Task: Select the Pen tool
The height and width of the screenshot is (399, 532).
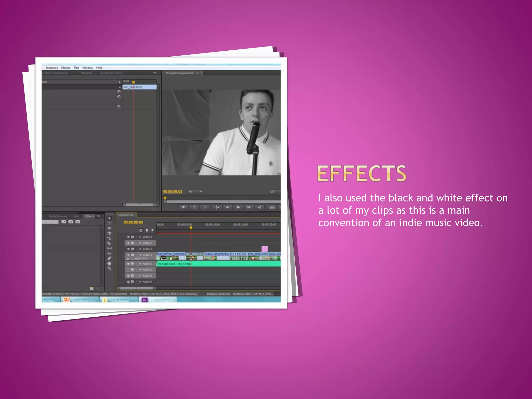Action: point(109,258)
